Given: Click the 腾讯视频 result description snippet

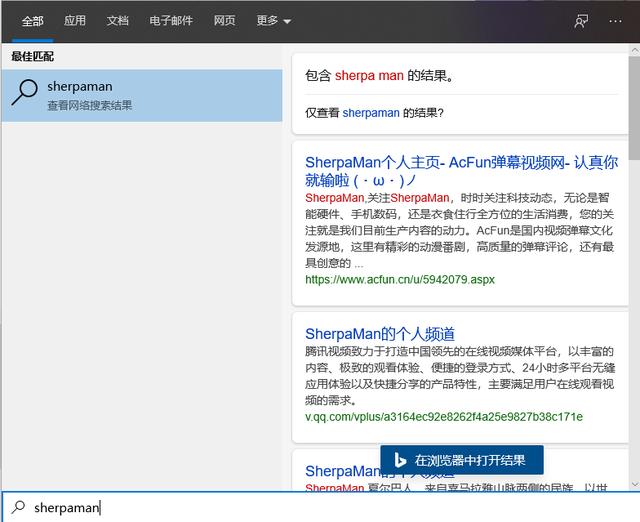Looking at the screenshot, I should (x=460, y=376).
